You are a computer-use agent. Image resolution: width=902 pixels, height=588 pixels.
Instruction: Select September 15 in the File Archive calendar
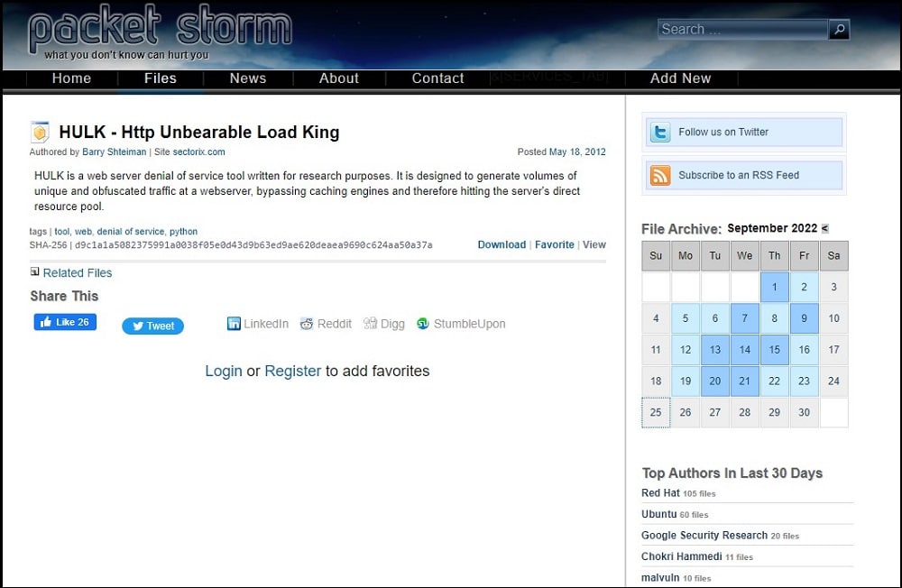(775, 350)
